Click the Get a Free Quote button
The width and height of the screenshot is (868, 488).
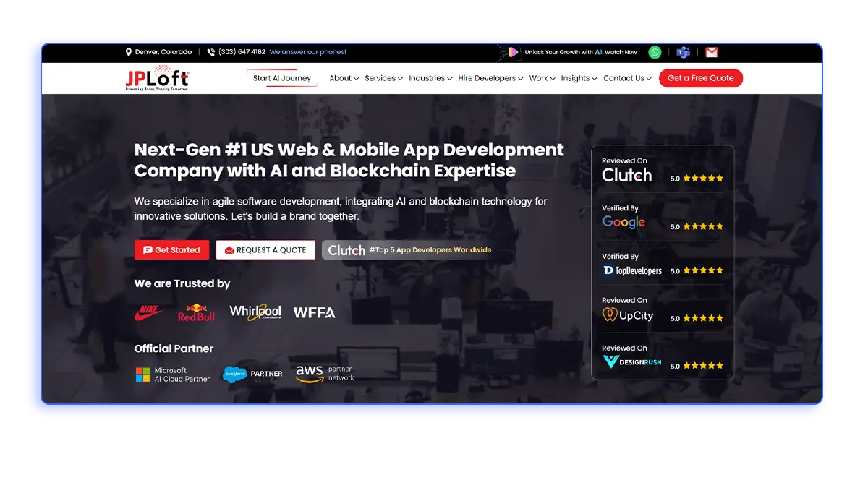700,78
